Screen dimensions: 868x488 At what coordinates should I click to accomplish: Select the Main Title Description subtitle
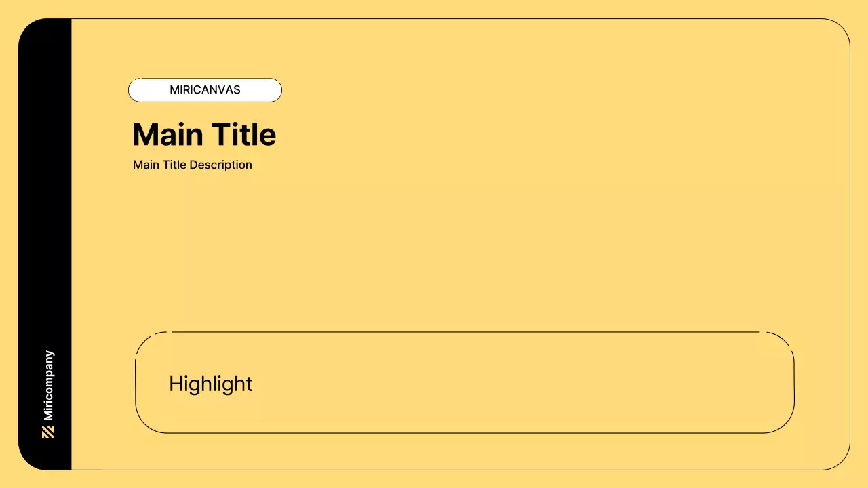pos(193,165)
